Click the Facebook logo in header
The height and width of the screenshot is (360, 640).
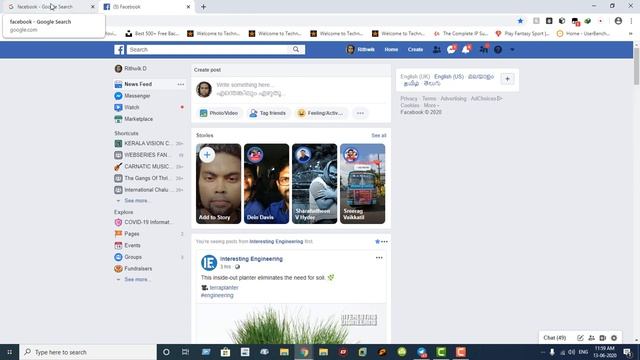tap(119, 49)
